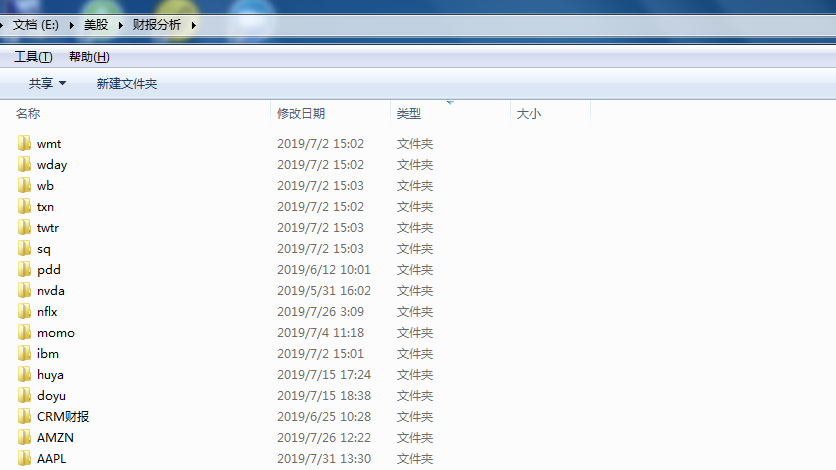
Task: Click the ibm folder icon
Action: 24,353
